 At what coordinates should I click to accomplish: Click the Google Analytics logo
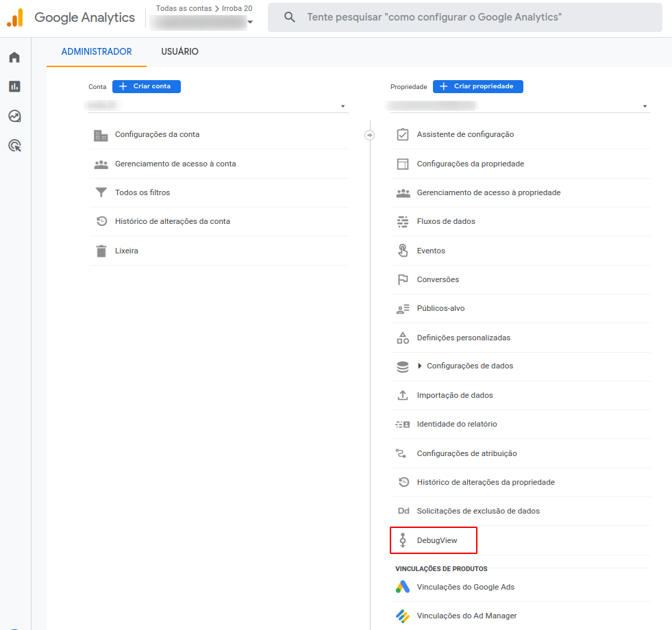click(x=16, y=18)
